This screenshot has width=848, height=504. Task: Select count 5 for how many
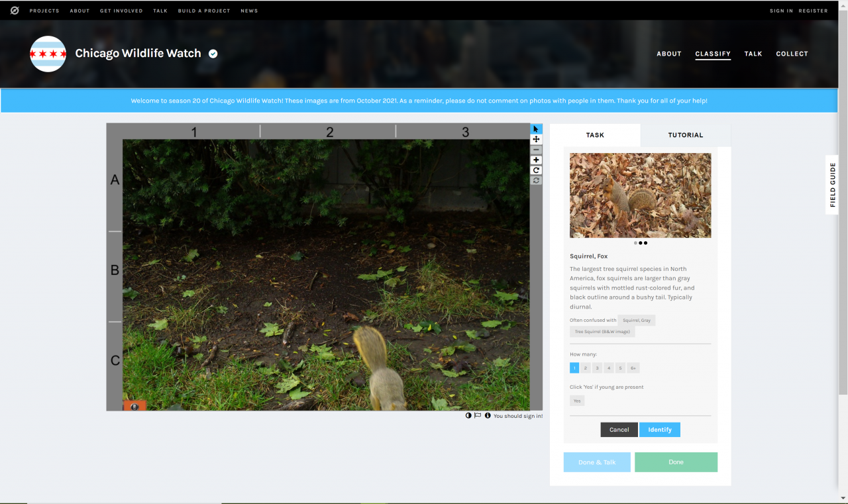click(620, 368)
